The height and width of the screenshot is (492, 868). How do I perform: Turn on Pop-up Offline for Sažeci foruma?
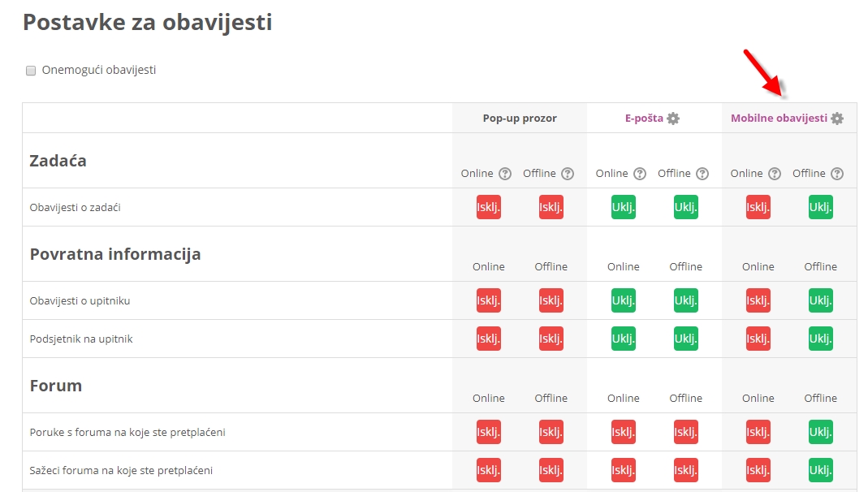[551, 470]
